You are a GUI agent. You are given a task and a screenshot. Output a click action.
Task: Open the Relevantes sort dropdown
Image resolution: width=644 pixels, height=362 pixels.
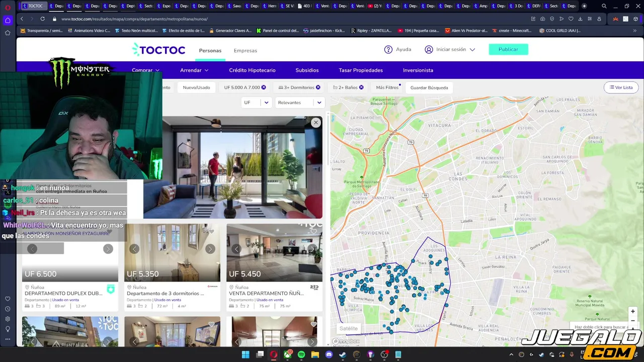300,103
